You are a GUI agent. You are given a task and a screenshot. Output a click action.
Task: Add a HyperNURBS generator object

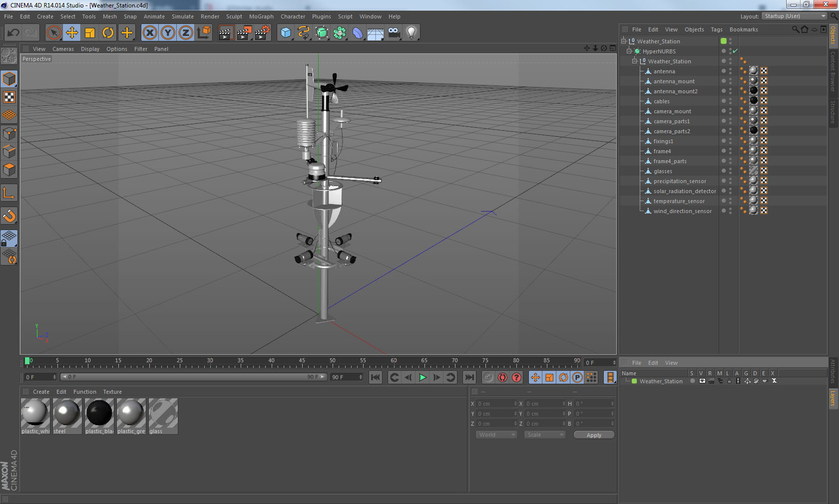[322, 33]
